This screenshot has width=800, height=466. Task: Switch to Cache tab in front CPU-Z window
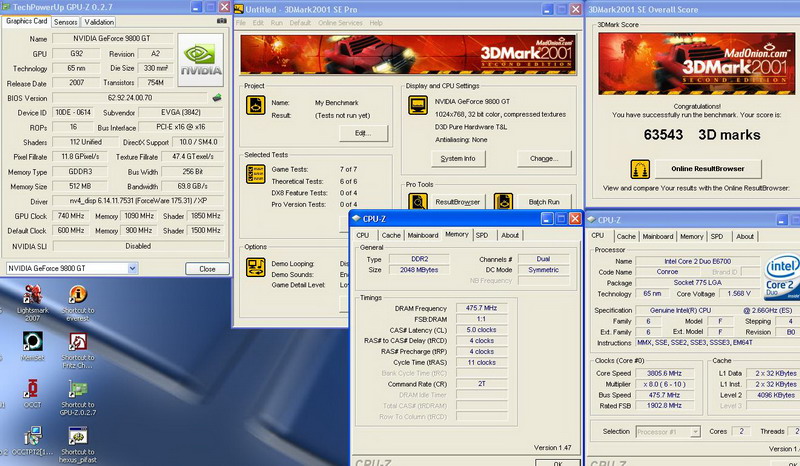pos(391,235)
